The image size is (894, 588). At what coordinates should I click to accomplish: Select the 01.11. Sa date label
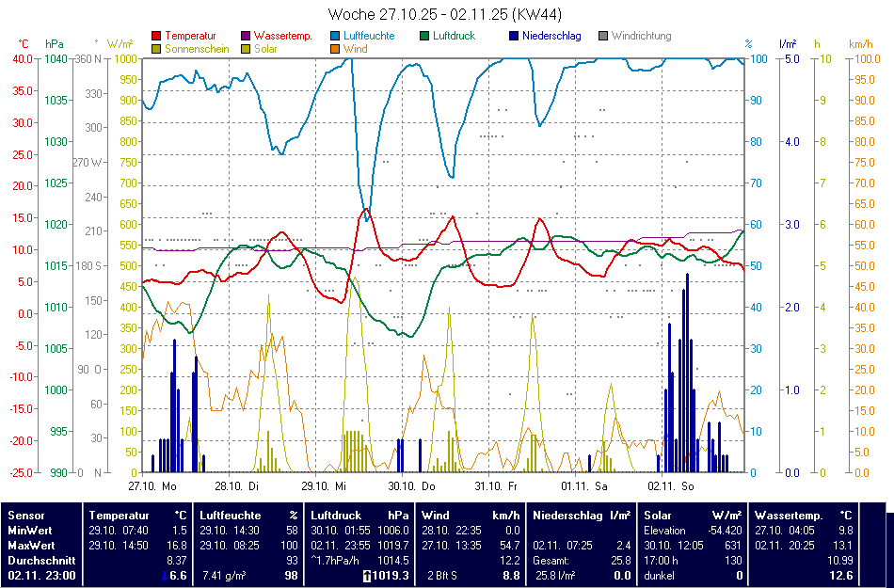(x=584, y=486)
